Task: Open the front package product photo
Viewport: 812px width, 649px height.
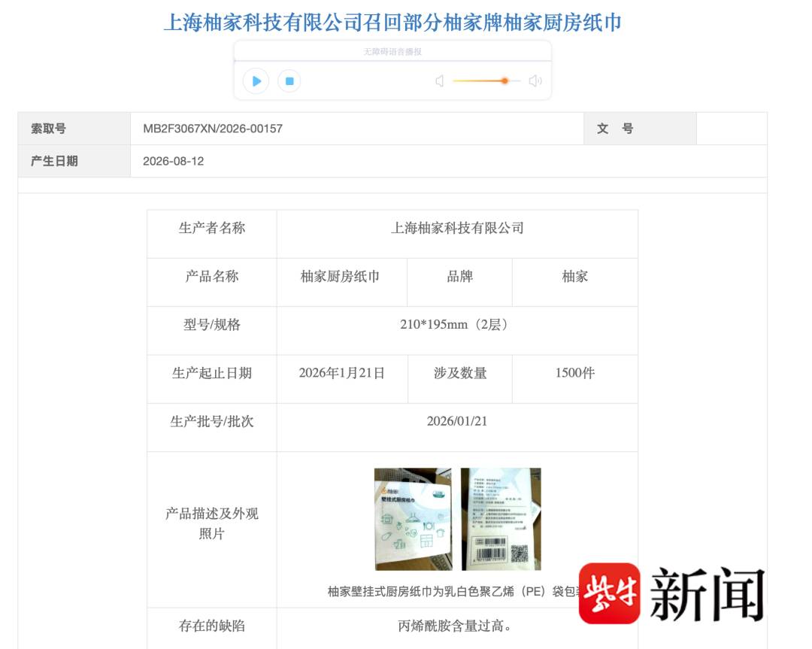Action: pos(414,519)
